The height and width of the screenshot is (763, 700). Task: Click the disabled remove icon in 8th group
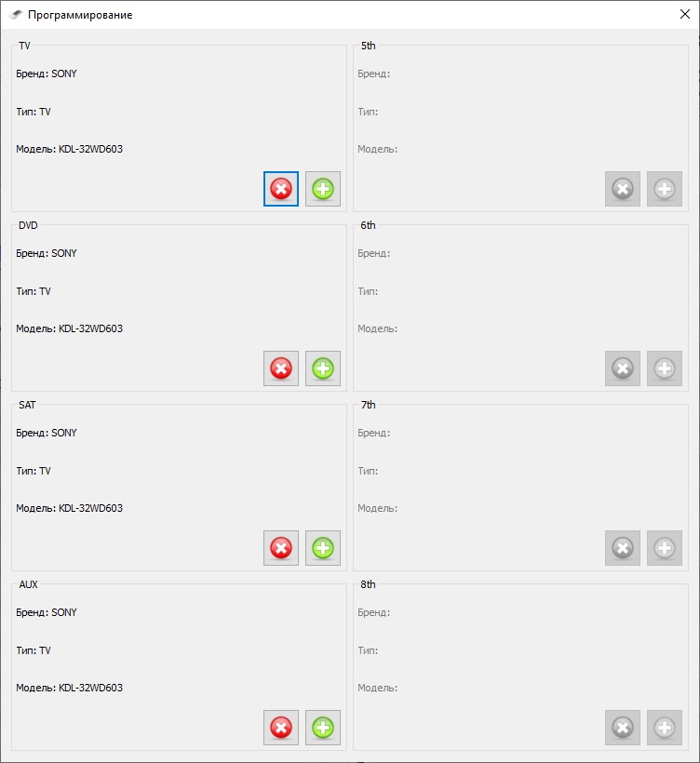623,728
